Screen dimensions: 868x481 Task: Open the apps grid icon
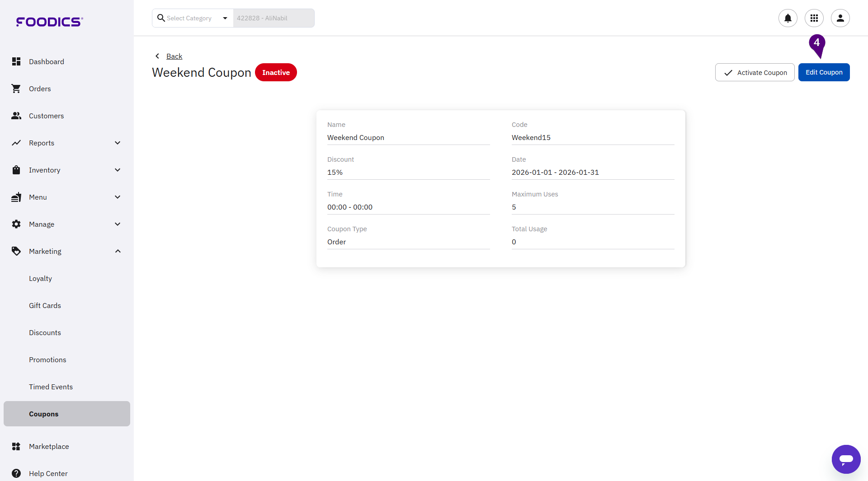(x=814, y=18)
